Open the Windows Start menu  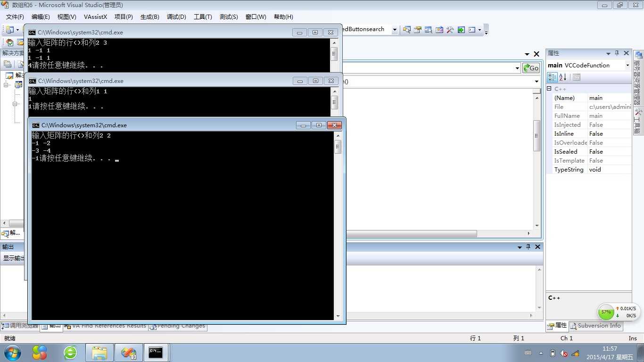12,352
